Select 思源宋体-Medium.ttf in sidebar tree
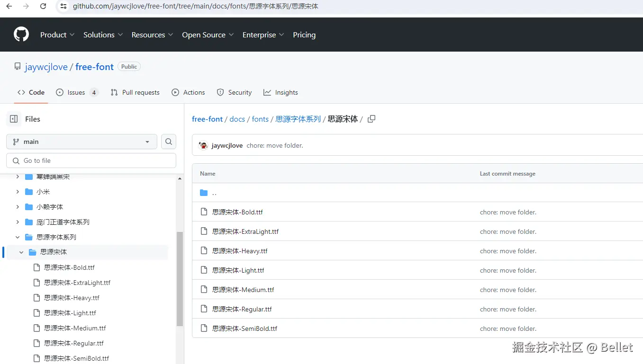The height and width of the screenshot is (364, 643). click(75, 328)
